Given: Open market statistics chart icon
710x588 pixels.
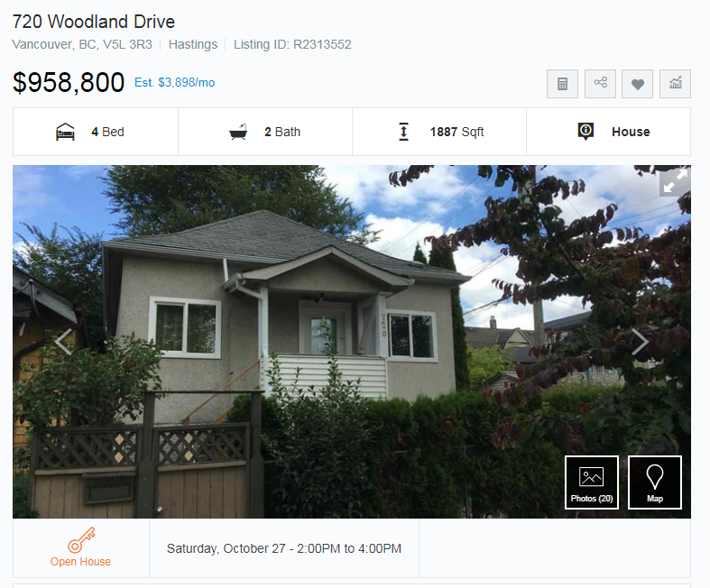Looking at the screenshot, I should 675,84.
